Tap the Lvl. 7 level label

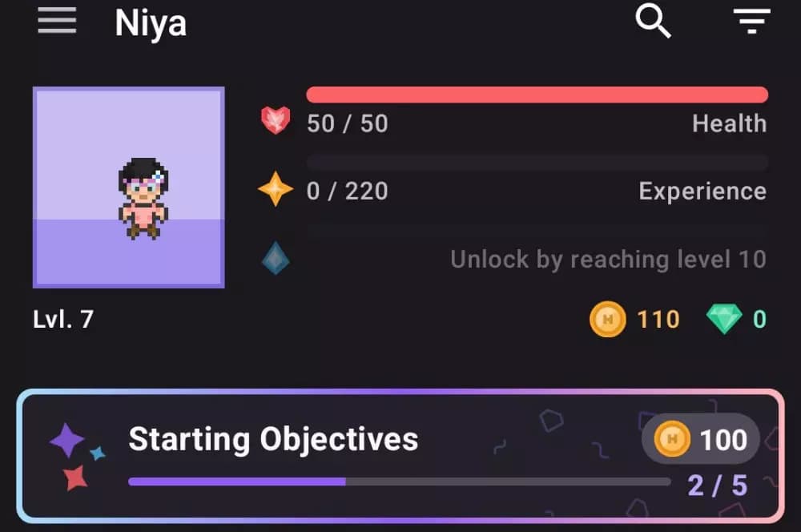(x=63, y=320)
